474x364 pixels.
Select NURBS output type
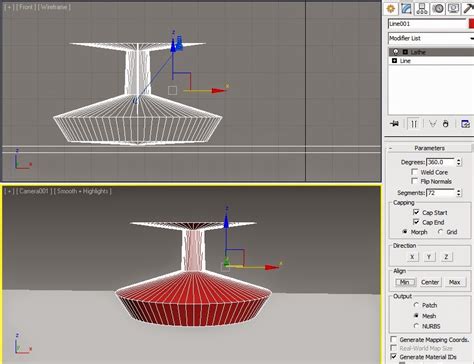pos(416,326)
